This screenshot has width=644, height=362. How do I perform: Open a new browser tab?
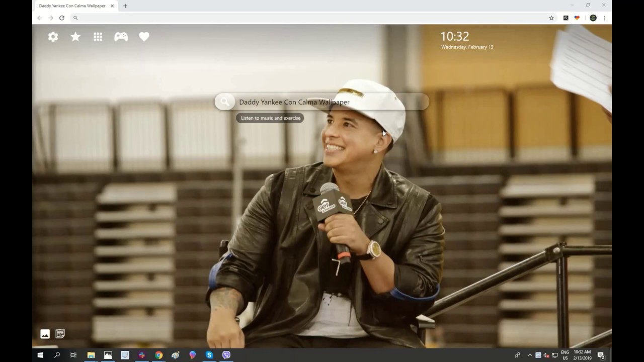[125, 6]
